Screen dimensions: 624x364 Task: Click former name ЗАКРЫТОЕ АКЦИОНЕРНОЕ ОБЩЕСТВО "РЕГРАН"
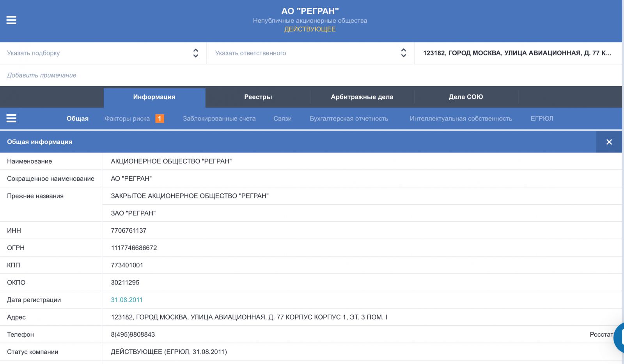[x=190, y=196]
